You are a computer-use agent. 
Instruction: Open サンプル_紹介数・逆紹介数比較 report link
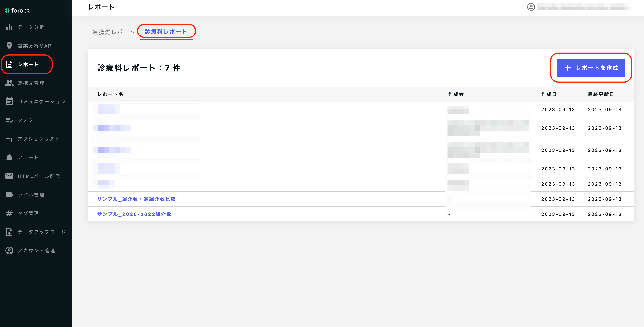click(x=136, y=199)
